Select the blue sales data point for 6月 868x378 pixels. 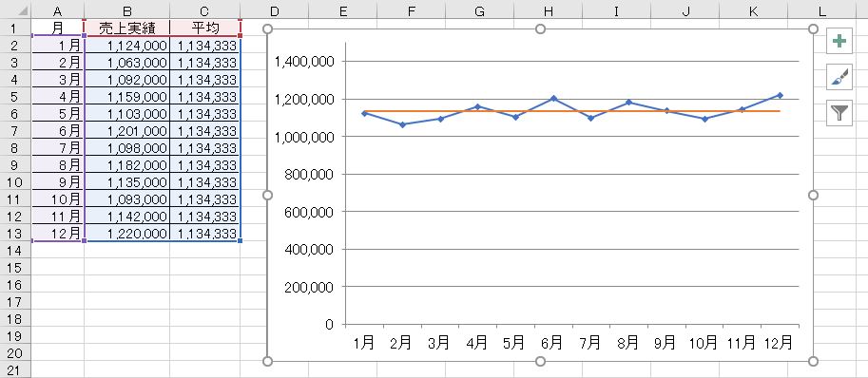tap(553, 99)
